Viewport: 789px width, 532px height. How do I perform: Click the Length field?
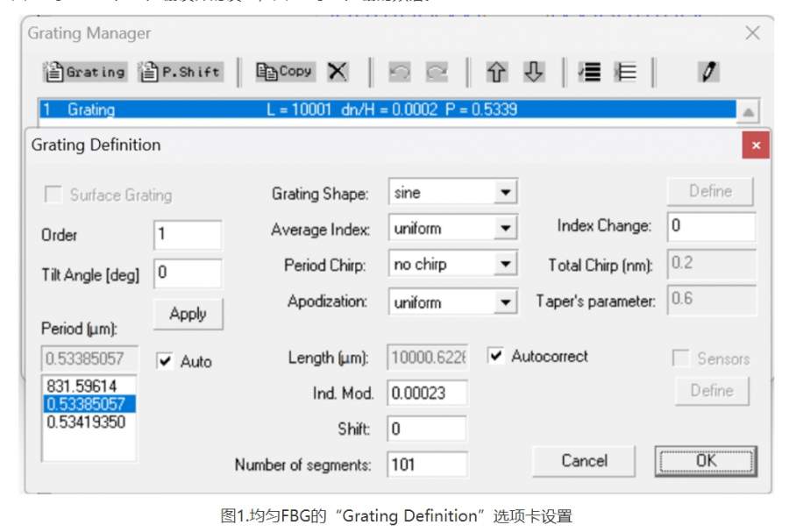(428, 358)
